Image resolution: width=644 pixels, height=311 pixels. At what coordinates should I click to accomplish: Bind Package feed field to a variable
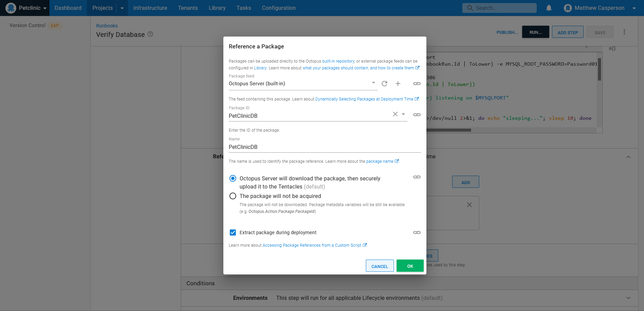(x=417, y=83)
